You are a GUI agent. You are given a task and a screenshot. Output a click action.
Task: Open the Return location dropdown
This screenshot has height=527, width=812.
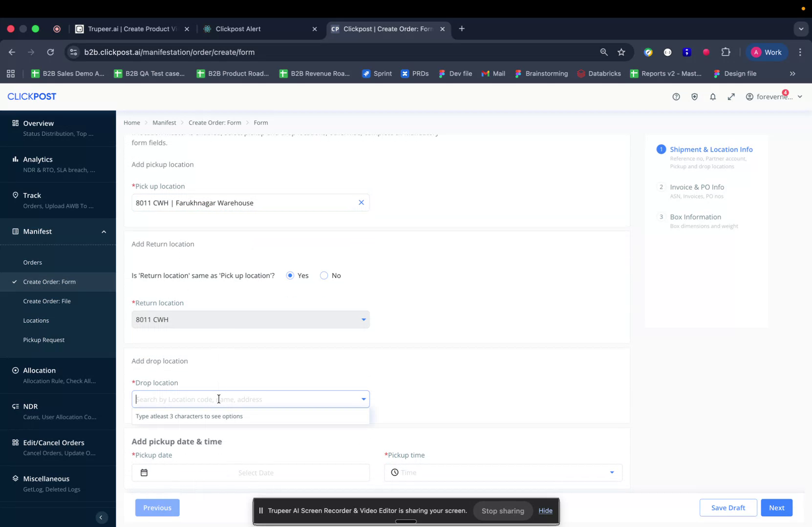pos(363,319)
